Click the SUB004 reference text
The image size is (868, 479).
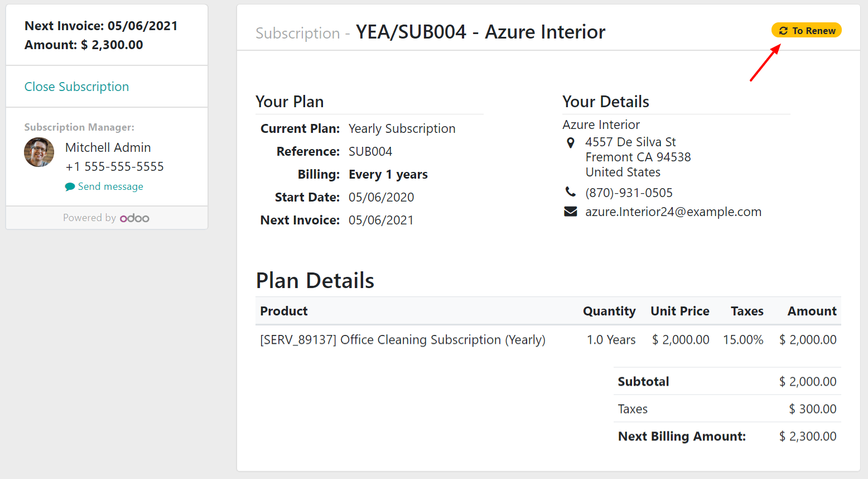370,151
